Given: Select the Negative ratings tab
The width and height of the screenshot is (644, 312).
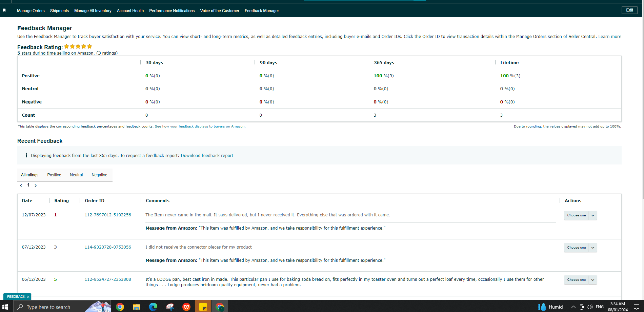Looking at the screenshot, I should pos(99,175).
